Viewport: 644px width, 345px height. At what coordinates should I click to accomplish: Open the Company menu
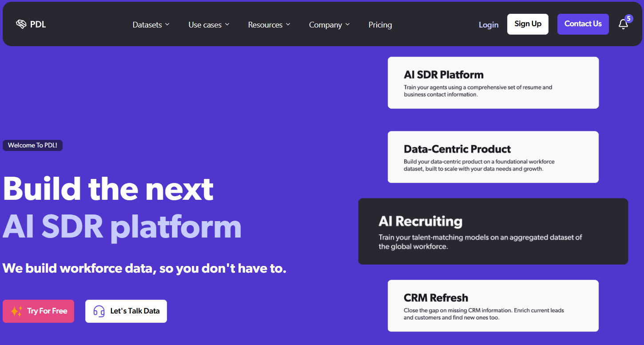[330, 25]
